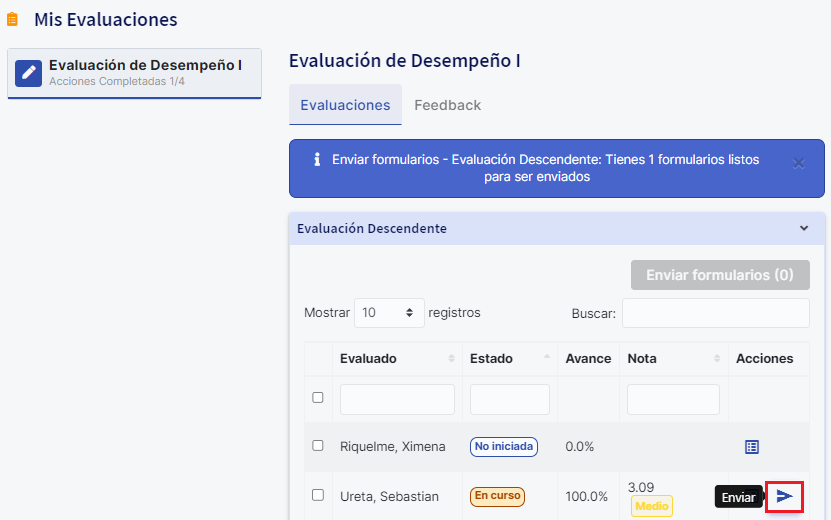Switch to the Feedback tab
Viewport: 831px width, 520px height.
(x=447, y=105)
